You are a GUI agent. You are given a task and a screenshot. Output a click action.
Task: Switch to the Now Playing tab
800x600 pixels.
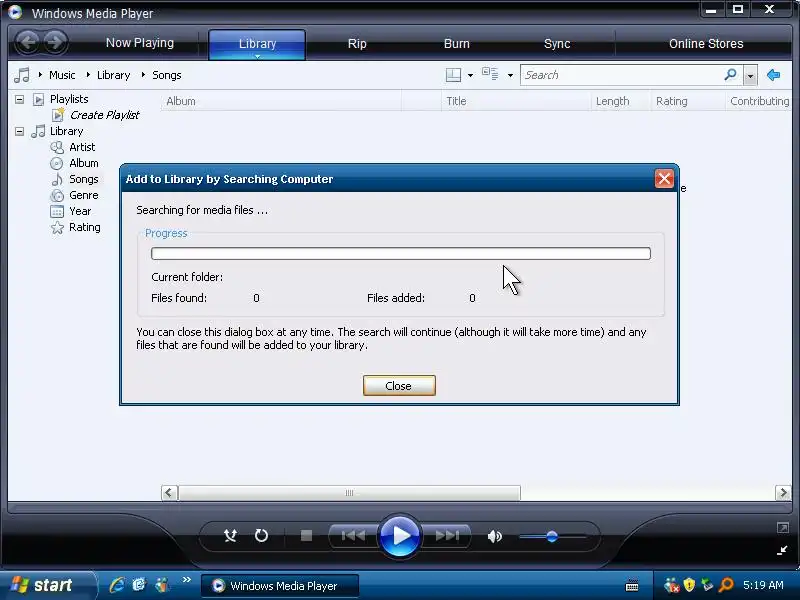(140, 43)
